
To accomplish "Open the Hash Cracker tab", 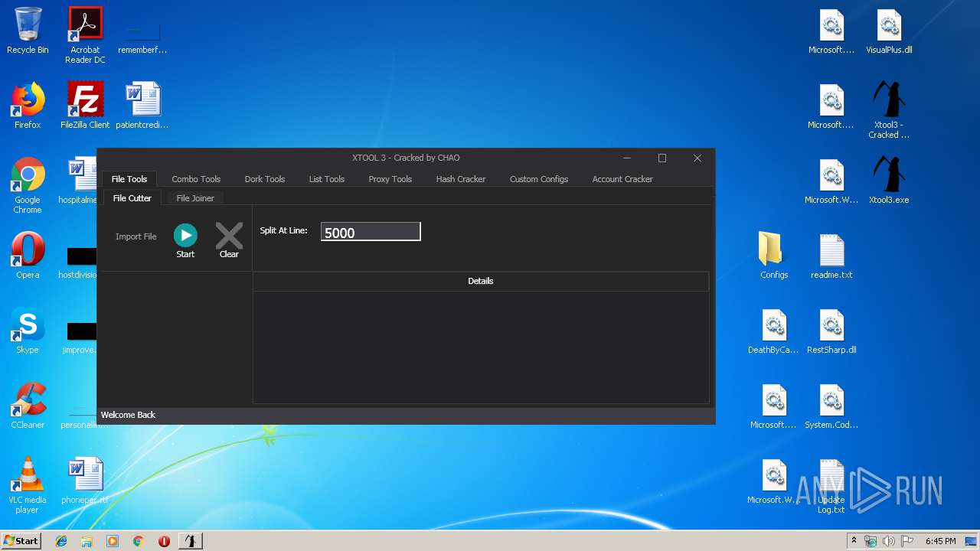I will pyautogui.click(x=461, y=179).
